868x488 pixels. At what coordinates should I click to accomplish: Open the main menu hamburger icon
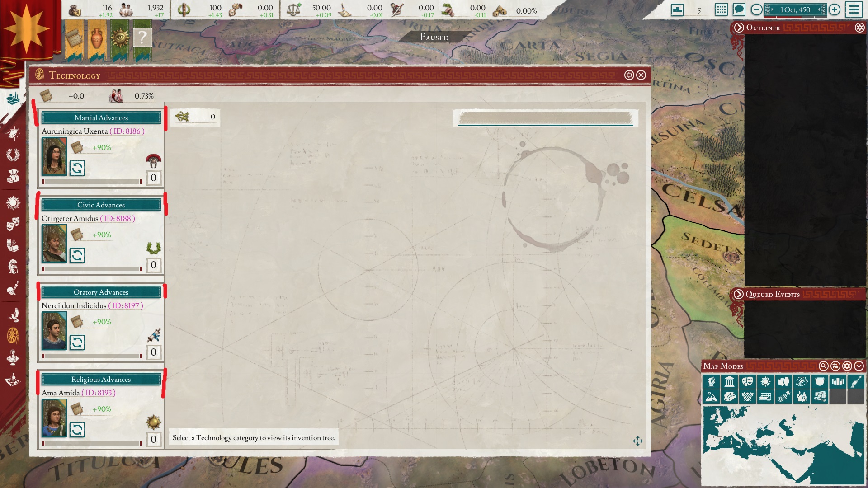click(854, 9)
